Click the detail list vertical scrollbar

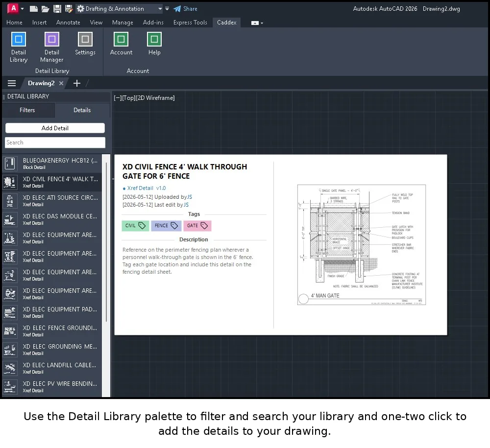106,242
